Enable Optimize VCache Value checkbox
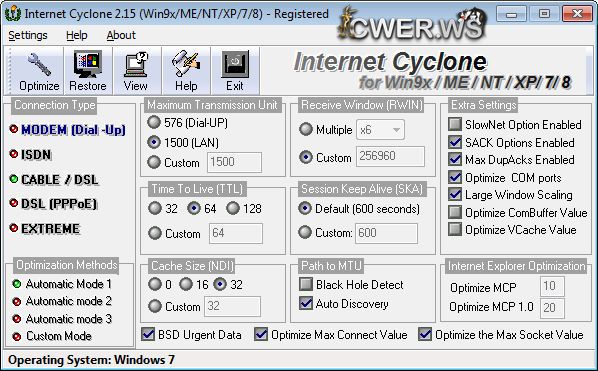This screenshot has width=598, height=371. coord(455,230)
